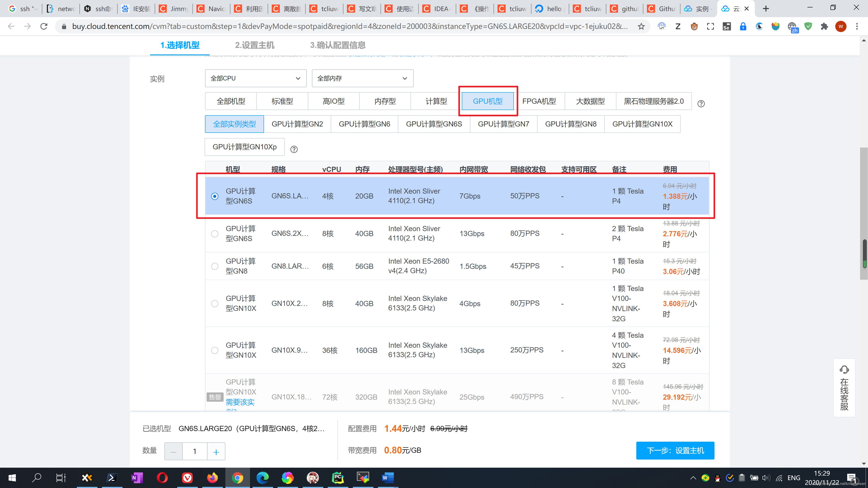Open the 全部内存 dropdown
Screen dimensions: 868x488
(x=363, y=78)
